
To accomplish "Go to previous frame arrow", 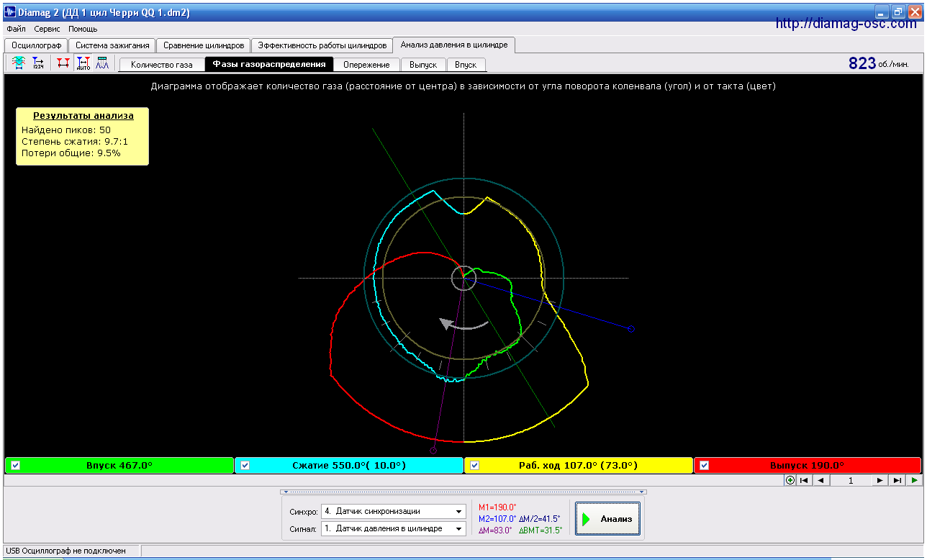I will tap(820, 480).
